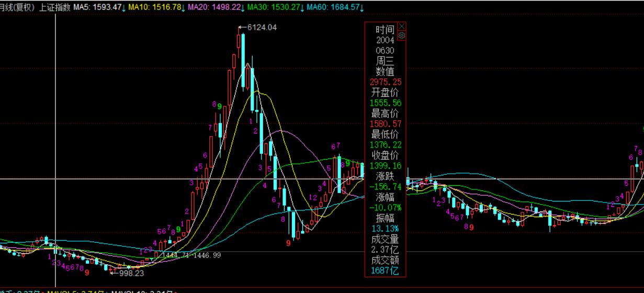Select the 振幅 value 13.13%
644x293 pixels.
click(x=385, y=229)
